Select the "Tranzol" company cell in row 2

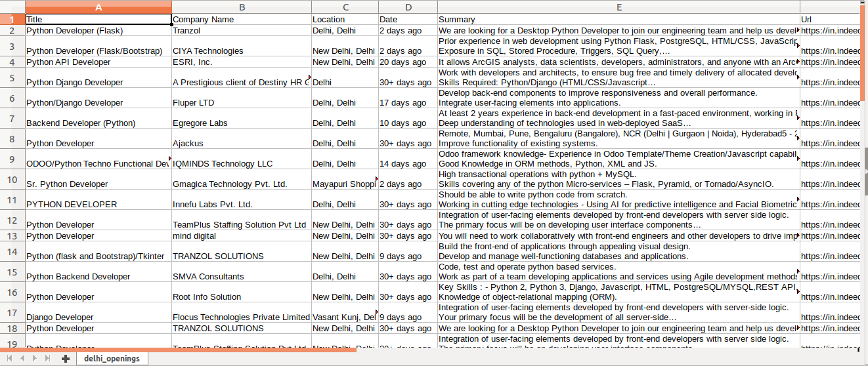coord(242,31)
